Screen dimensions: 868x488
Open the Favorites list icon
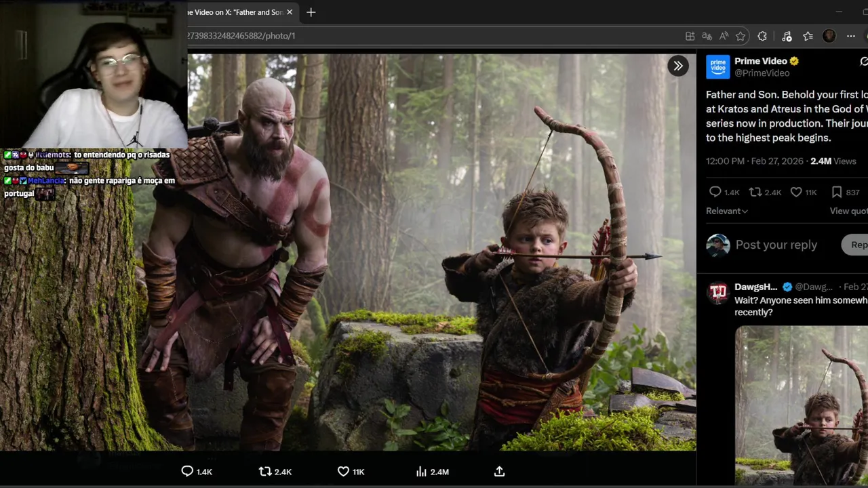point(808,36)
